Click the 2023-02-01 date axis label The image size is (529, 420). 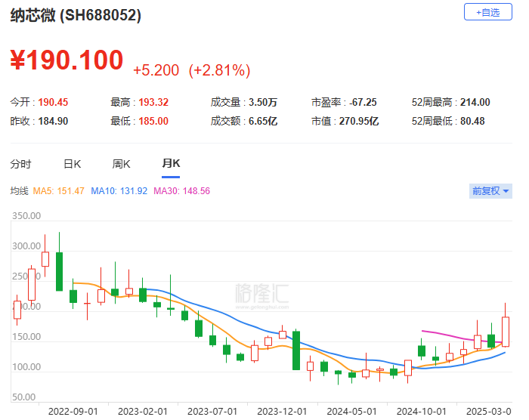tap(143, 412)
